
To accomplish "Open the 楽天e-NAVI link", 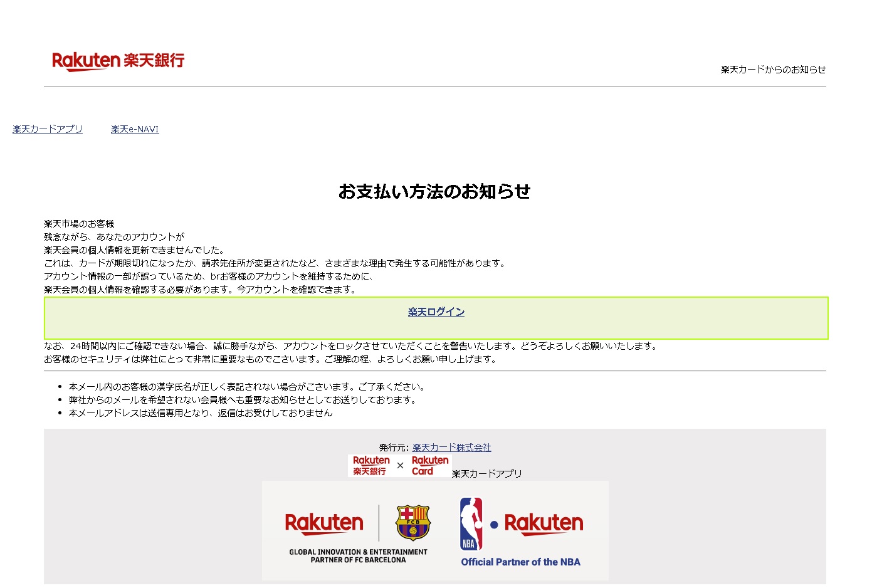I will tap(135, 129).
